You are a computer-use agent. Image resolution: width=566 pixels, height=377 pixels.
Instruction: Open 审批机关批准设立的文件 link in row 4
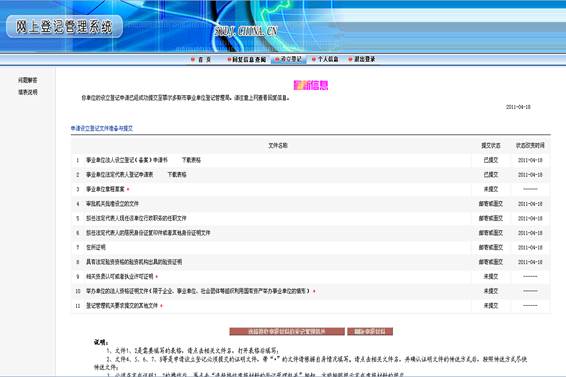click(112, 204)
